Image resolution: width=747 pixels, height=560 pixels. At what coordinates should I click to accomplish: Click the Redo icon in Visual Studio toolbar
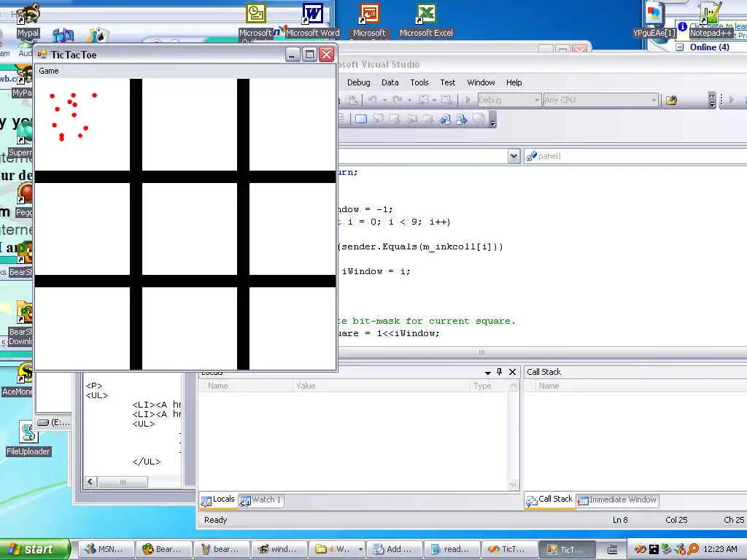pos(397,99)
